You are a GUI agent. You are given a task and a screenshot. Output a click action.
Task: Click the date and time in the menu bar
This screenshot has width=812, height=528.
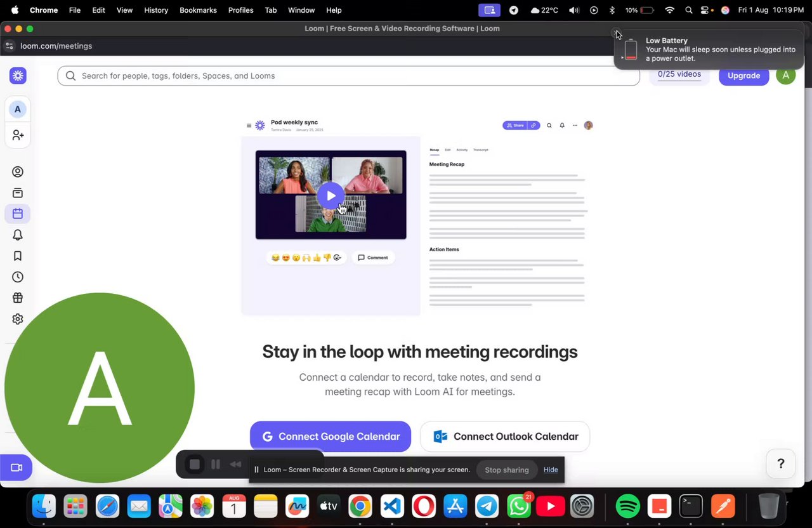tap(771, 10)
